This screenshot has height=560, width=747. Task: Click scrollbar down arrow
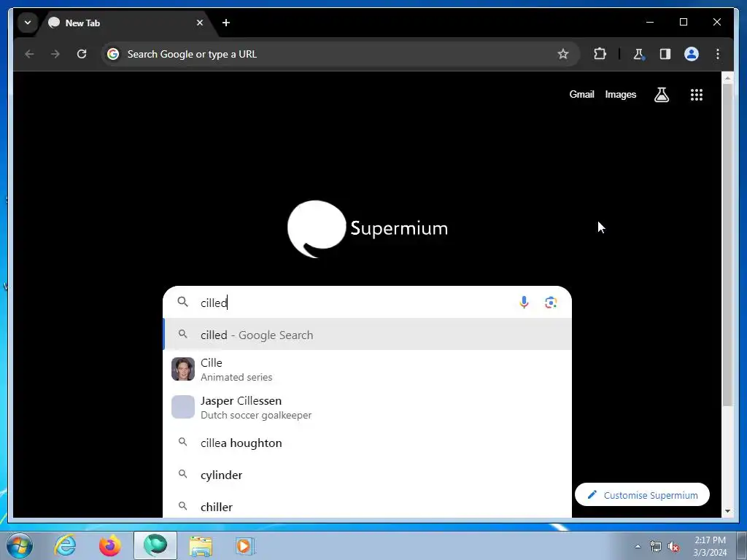(x=727, y=511)
